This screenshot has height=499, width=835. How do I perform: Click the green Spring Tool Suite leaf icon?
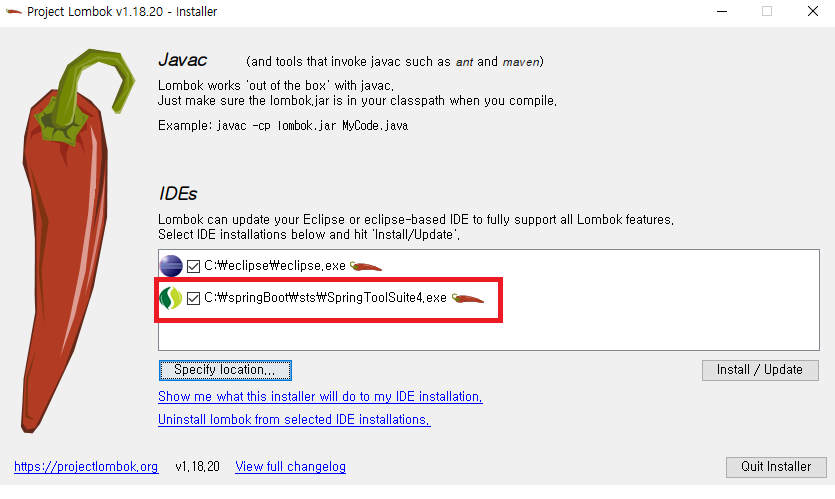tap(171, 298)
